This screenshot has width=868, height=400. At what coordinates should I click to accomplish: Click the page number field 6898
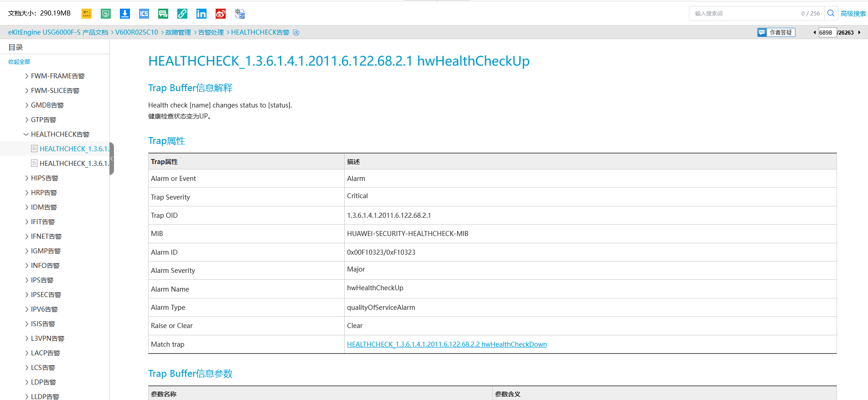click(827, 32)
